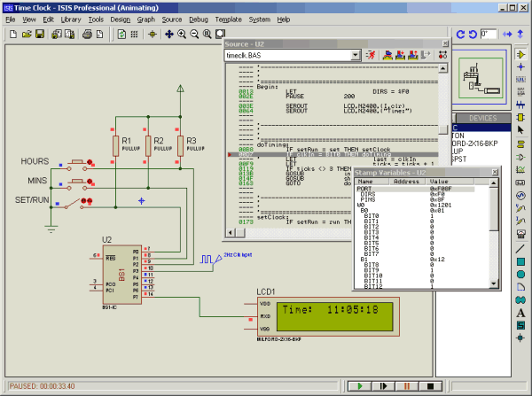Click the rotation angle input field

[x=489, y=35]
